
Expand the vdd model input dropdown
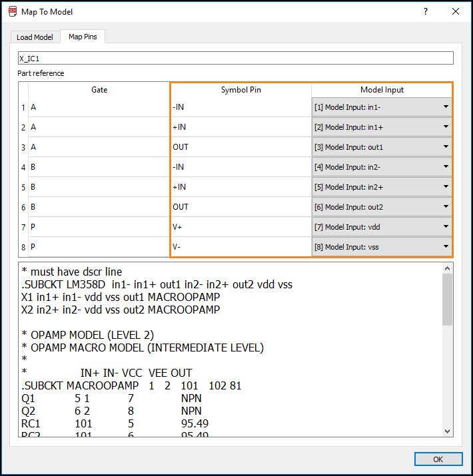click(x=382, y=227)
